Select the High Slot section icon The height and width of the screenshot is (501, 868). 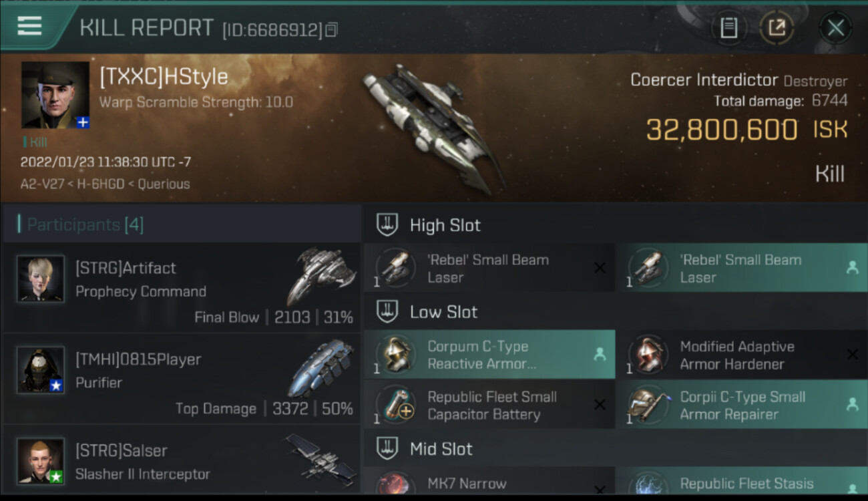coord(387,225)
